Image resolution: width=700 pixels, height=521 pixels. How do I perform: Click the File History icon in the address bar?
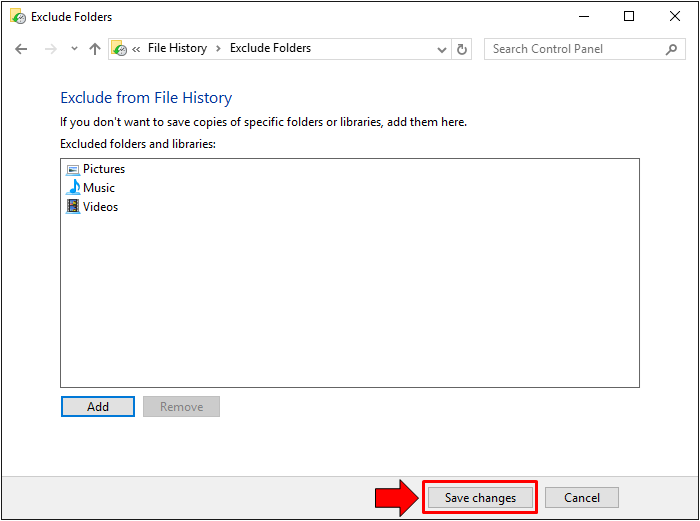119,49
